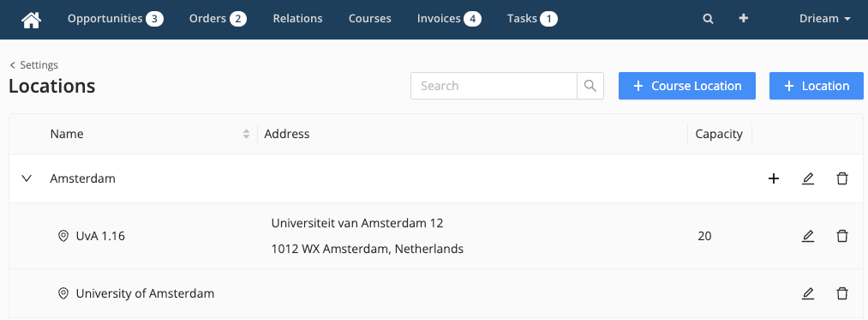Sort the table by Name column arrows
The height and width of the screenshot is (320, 868).
246,134
